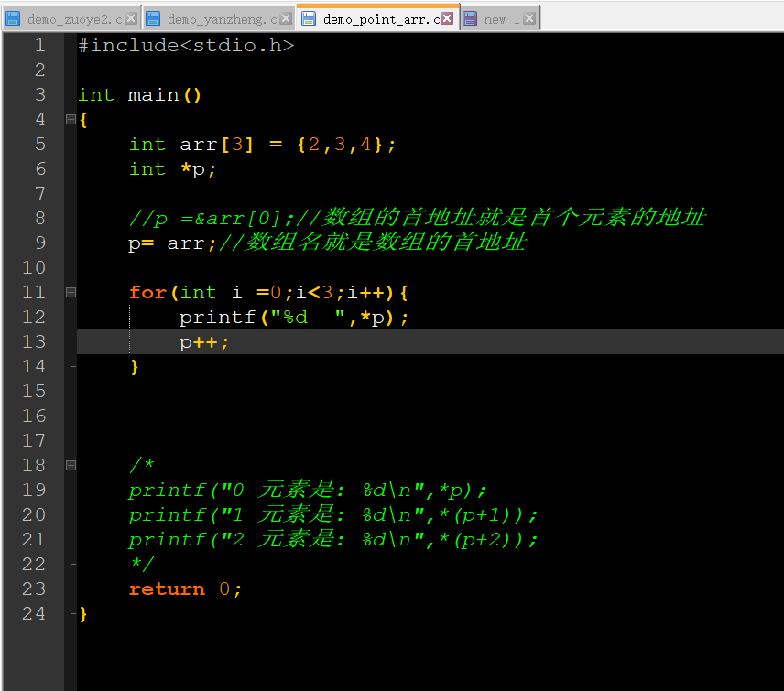The width and height of the screenshot is (784, 691).
Task: Click line number 24 in the margin
Action: (34, 613)
